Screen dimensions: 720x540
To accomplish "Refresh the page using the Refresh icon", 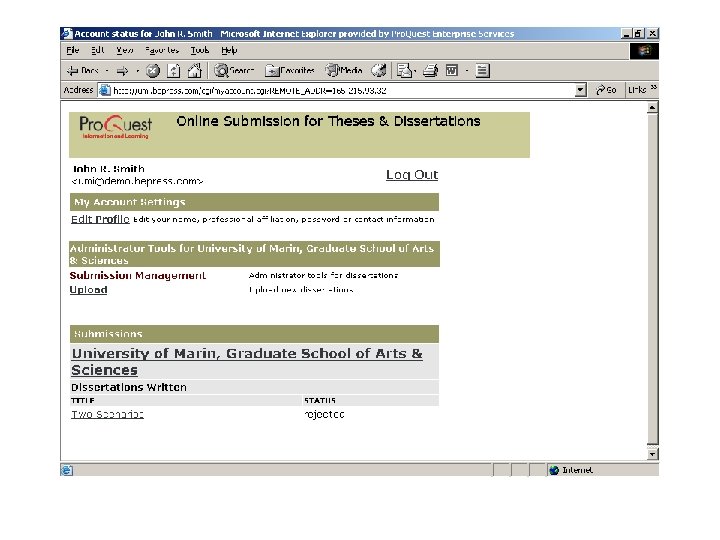I will pyautogui.click(x=174, y=71).
